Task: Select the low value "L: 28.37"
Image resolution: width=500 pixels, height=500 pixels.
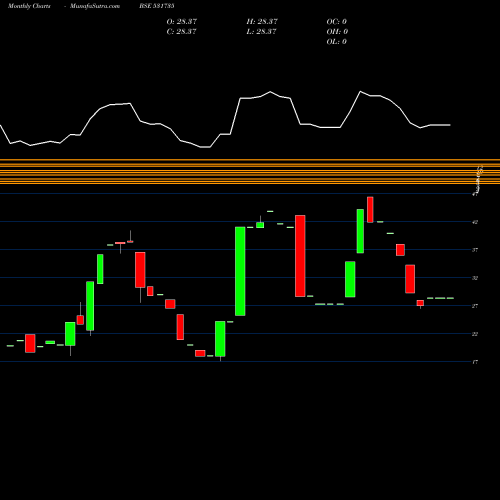Action: click(x=261, y=31)
